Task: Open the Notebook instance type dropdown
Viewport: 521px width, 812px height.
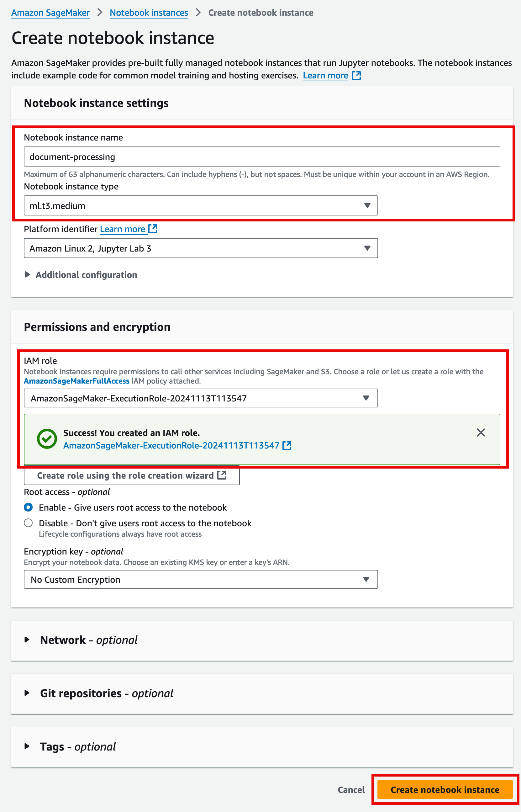Action: (x=201, y=205)
